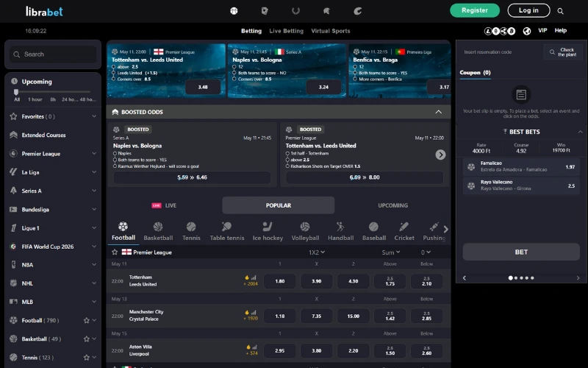Toggle favorite star for Football (790)
The image size is (588, 368).
tap(87, 320)
